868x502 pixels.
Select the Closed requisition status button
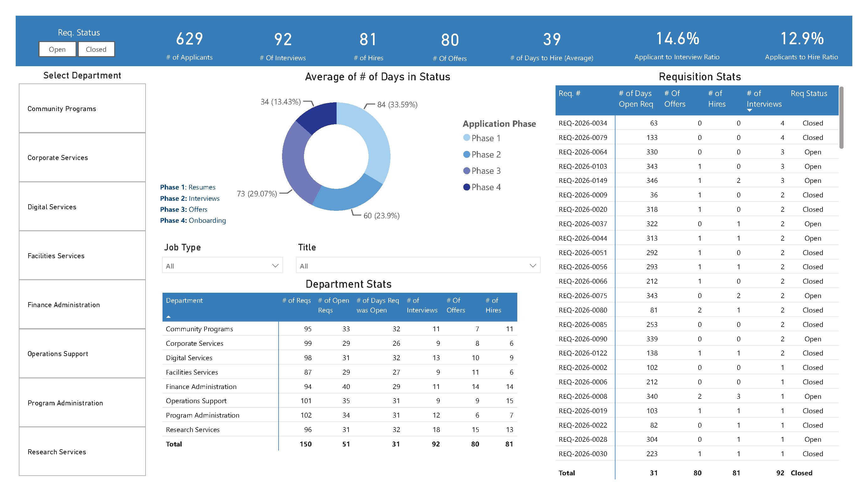click(96, 49)
